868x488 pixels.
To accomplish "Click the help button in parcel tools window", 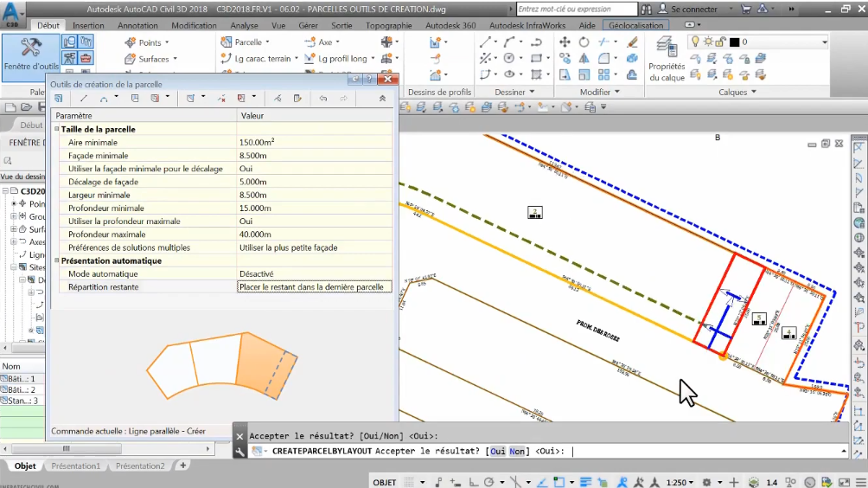I will pos(369,80).
